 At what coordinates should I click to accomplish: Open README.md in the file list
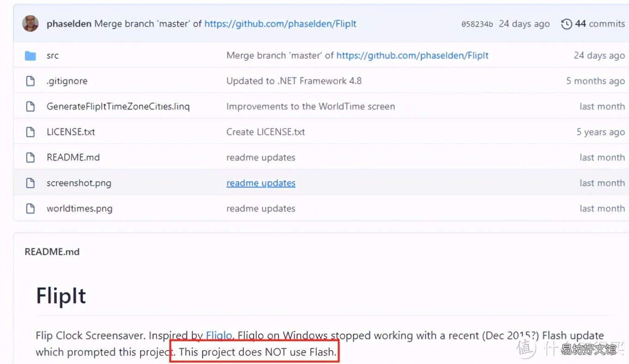tap(74, 158)
